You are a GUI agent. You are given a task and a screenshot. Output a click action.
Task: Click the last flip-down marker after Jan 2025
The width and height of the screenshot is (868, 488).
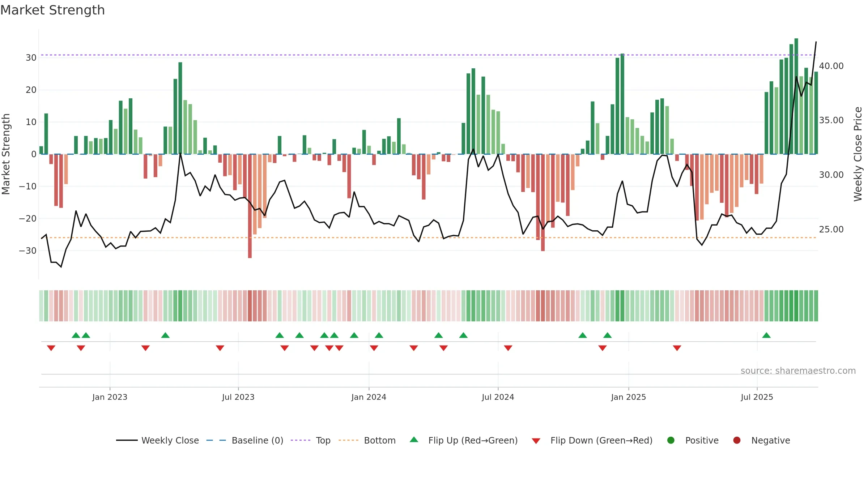(x=677, y=348)
